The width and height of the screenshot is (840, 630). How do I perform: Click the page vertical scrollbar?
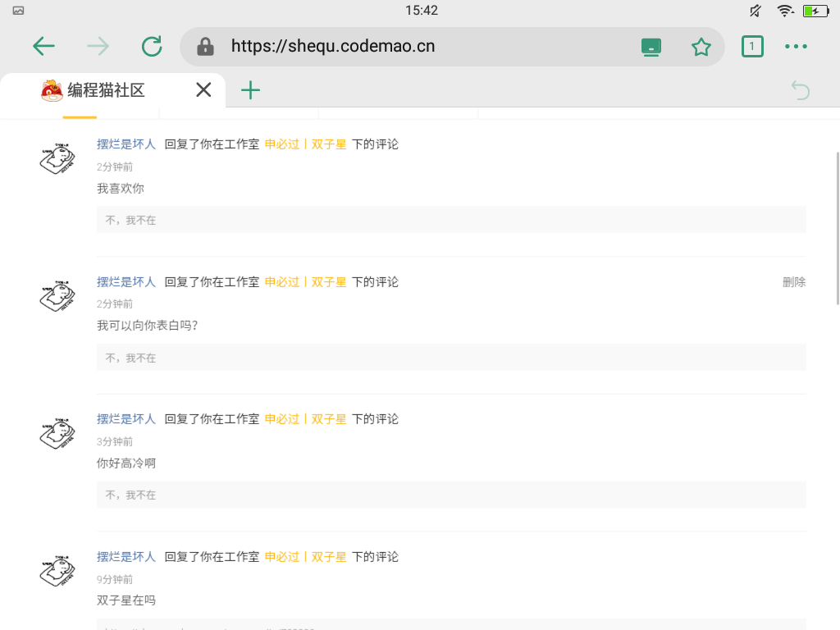838,229
